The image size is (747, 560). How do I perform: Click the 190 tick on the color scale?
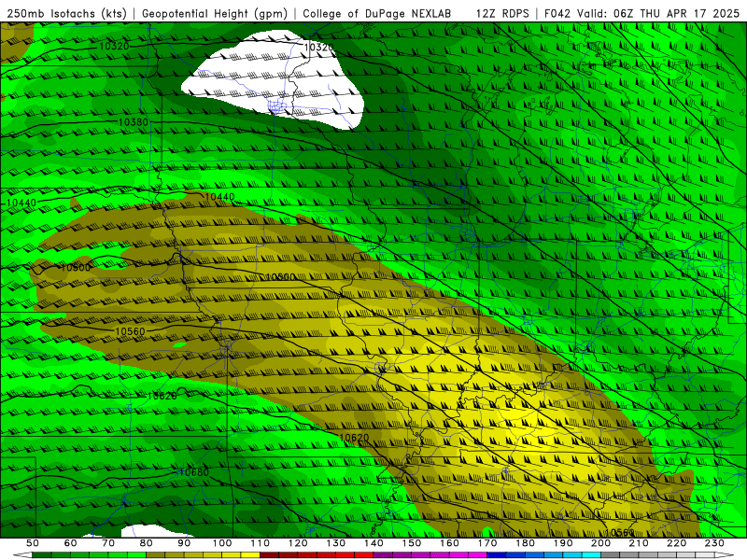pyautogui.click(x=563, y=543)
